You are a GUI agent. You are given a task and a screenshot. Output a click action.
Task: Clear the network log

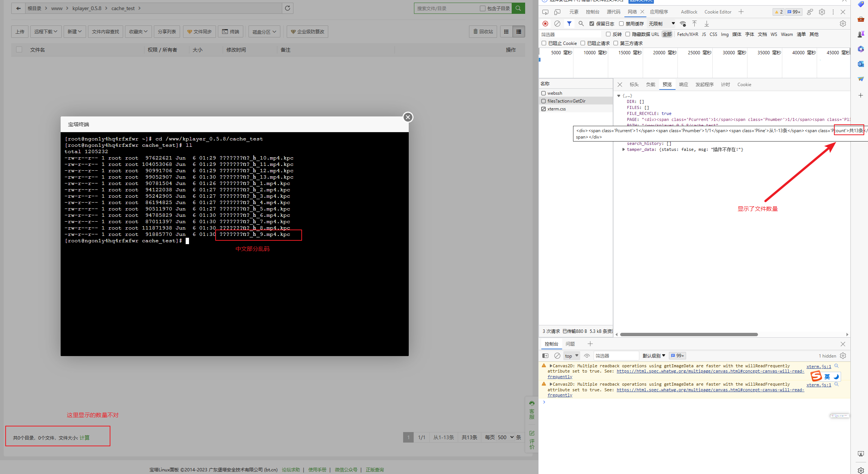coord(557,24)
